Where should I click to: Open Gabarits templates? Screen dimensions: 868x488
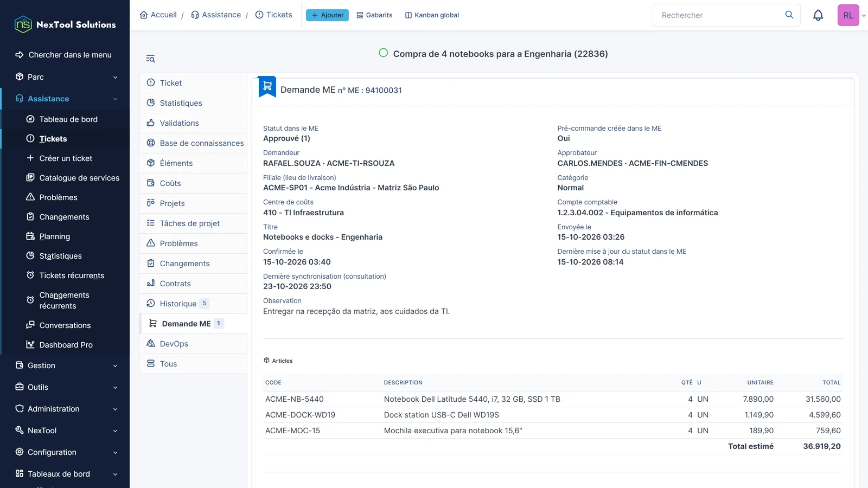pyautogui.click(x=374, y=15)
